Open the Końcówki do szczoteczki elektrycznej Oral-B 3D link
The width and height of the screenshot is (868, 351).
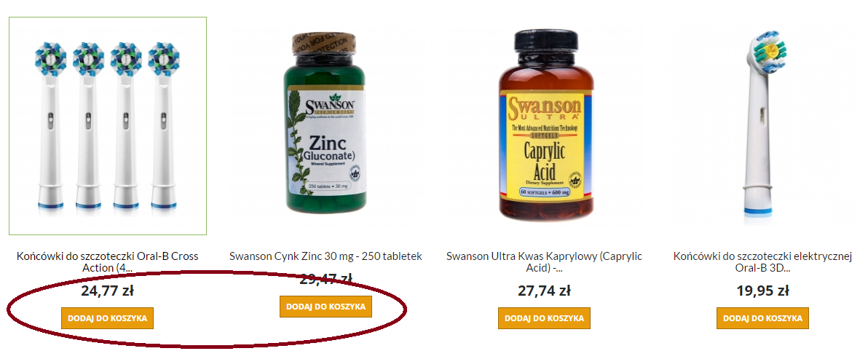tap(762, 262)
